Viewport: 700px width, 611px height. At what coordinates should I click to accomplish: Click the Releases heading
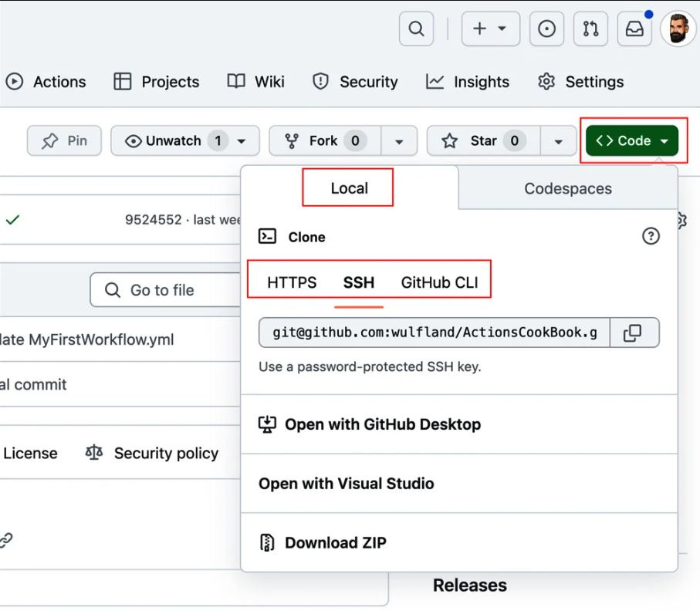click(x=470, y=585)
